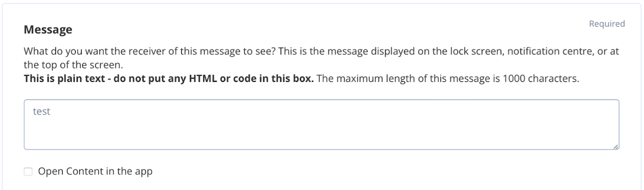Click the "Open Content in the app" label text
The image size is (644, 190).
coord(95,172)
